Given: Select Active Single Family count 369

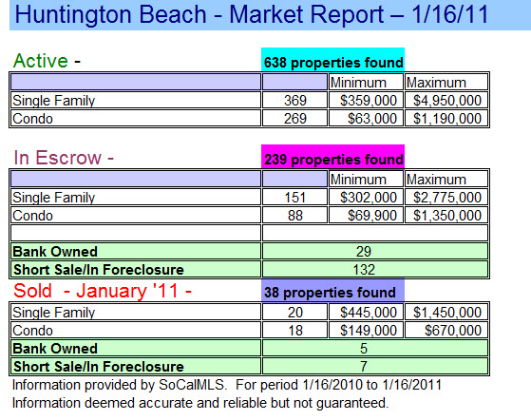Looking at the screenshot, I should (x=295, y=101).
